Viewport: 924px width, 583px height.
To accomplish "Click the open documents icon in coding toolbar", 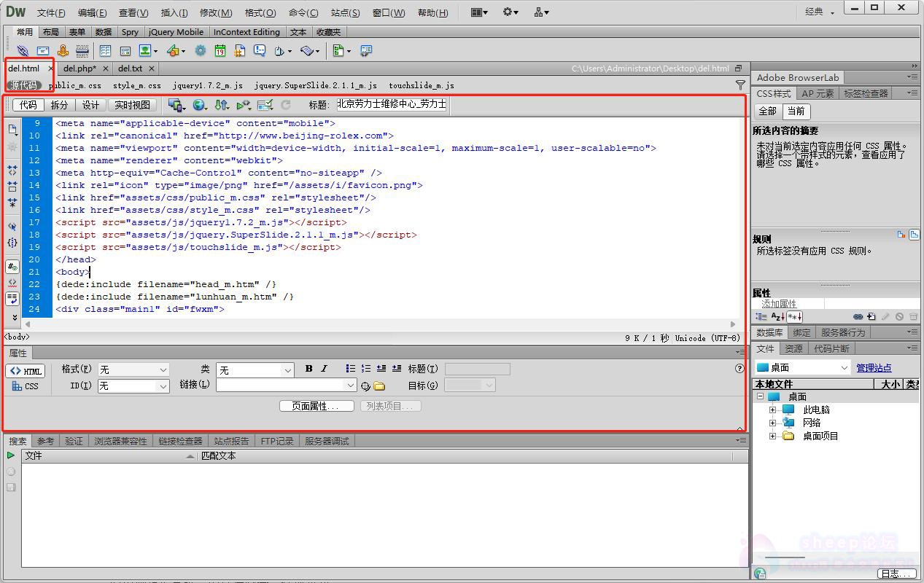I will (12, 130).
